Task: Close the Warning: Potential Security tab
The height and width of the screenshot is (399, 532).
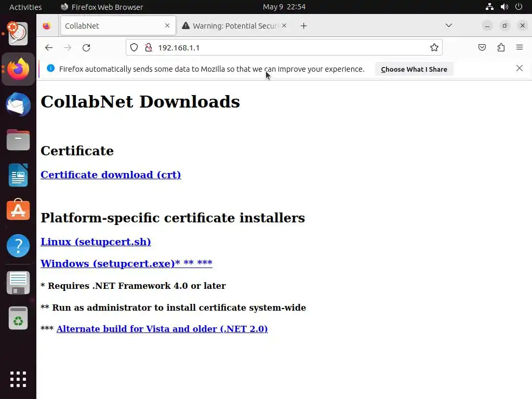Action: point(284,25)
